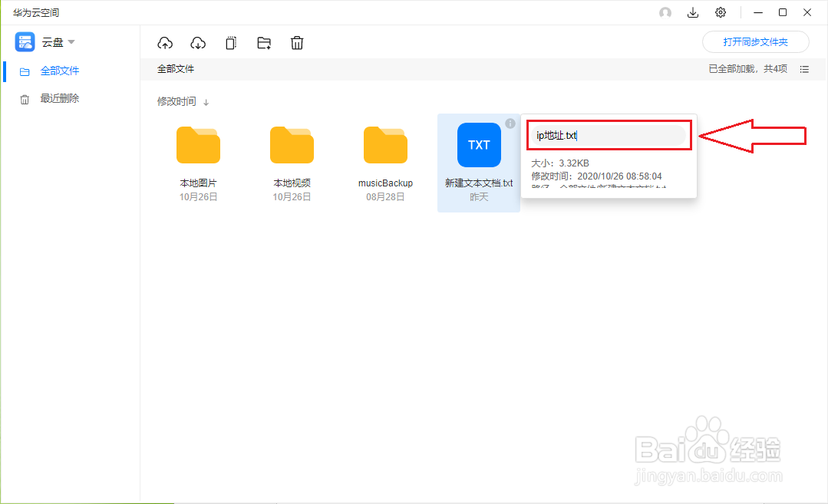
Task: Open the download manager icon in titlebar
Action: [693, 12]
